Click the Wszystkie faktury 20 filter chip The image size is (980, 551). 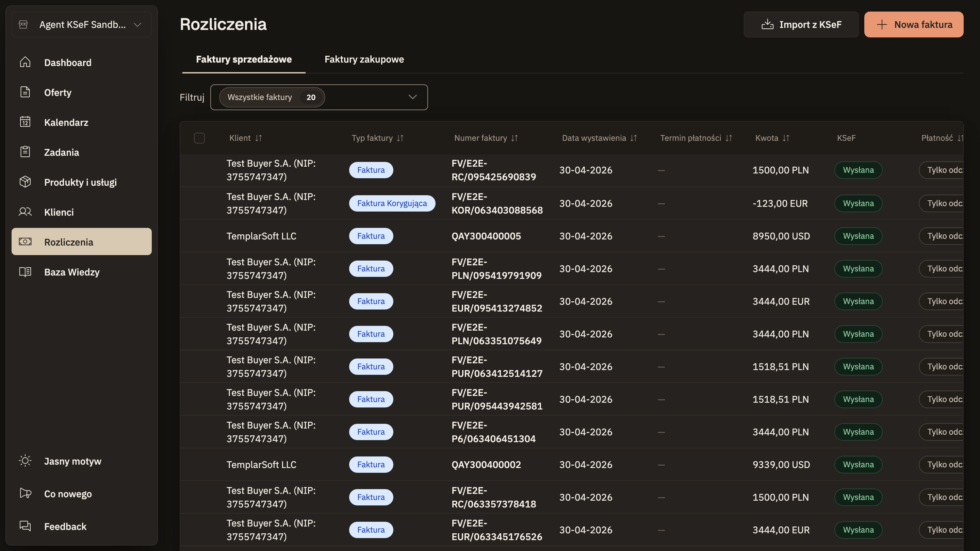pos(272,97)
